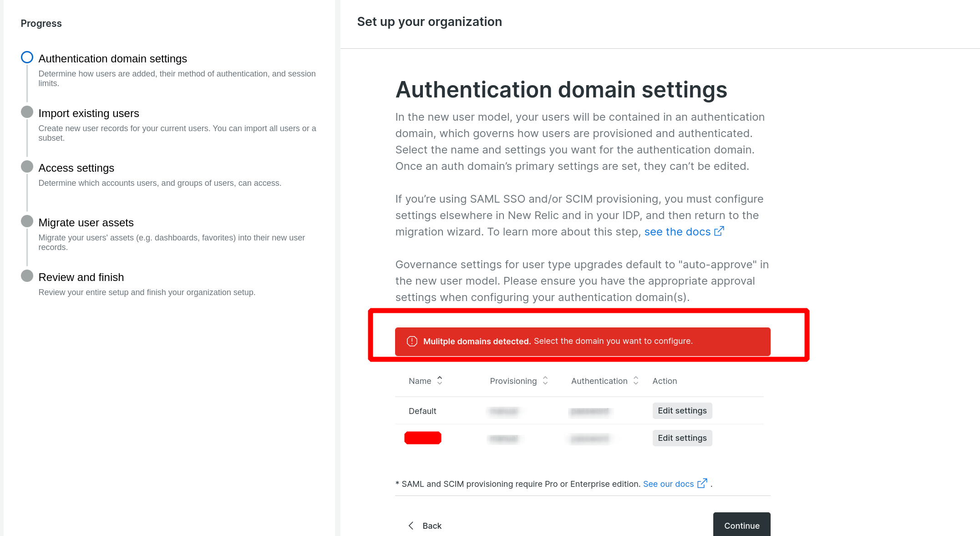Image resolution: width=980 pixels, height=536 pixels.
Task: Open the 'See our docs' link
Action: pos(668,484)
